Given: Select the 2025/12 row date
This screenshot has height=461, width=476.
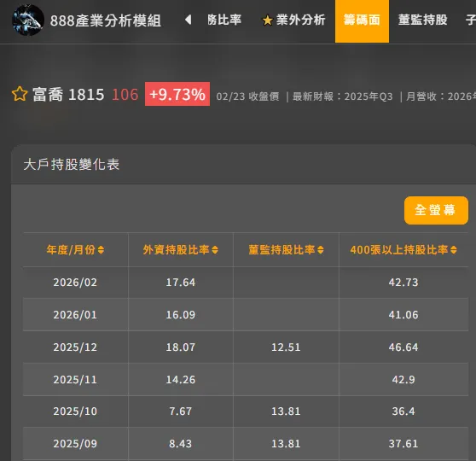Looking at the screenshot, I should pyautogui.click(x=75, y=347).
